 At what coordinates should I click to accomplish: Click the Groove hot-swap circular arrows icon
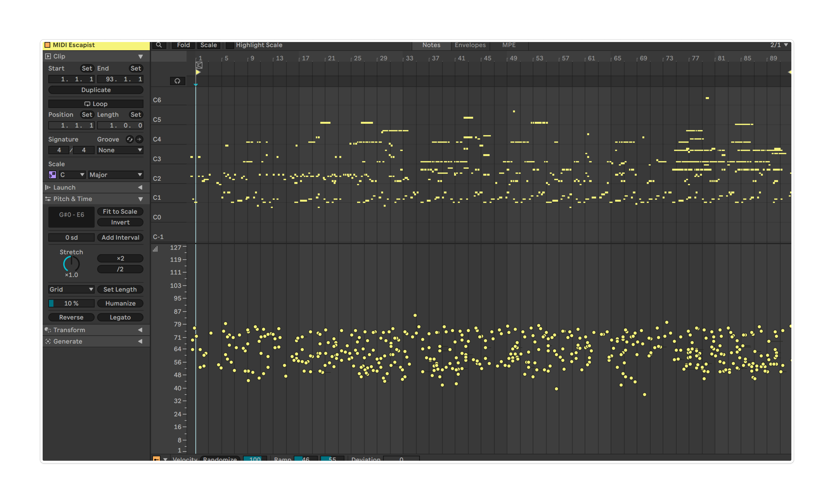coord(130,139)
